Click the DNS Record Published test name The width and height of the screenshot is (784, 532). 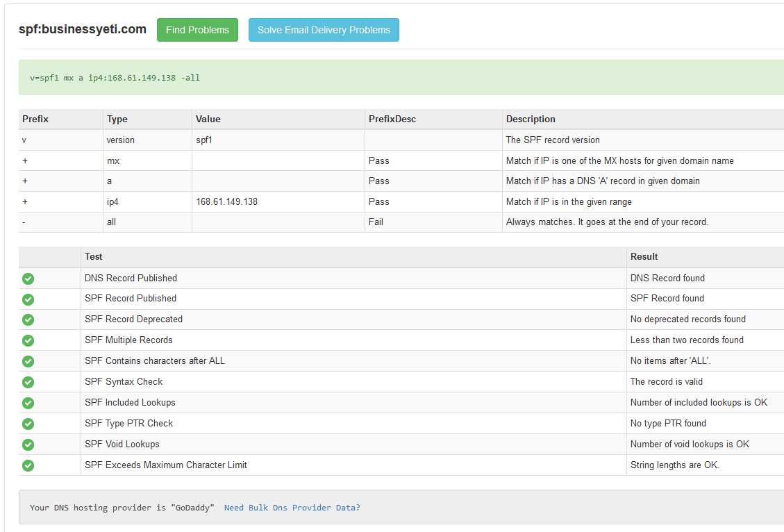click(131, 278)
